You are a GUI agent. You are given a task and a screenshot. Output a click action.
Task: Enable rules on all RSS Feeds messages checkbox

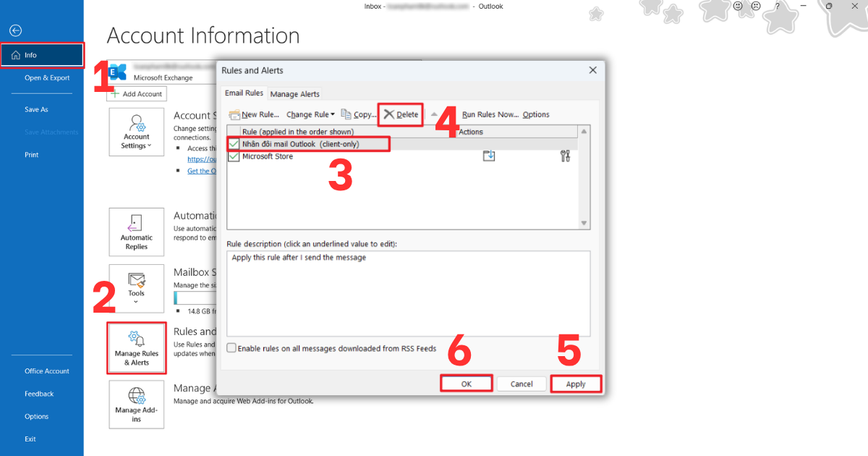pyautogui.click(x=231, y=348)
